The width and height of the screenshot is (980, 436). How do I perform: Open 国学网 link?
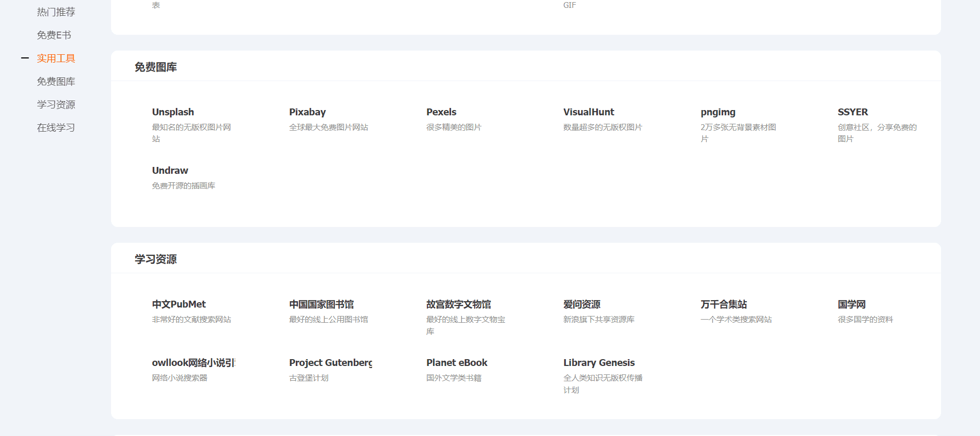coord(852,304)
